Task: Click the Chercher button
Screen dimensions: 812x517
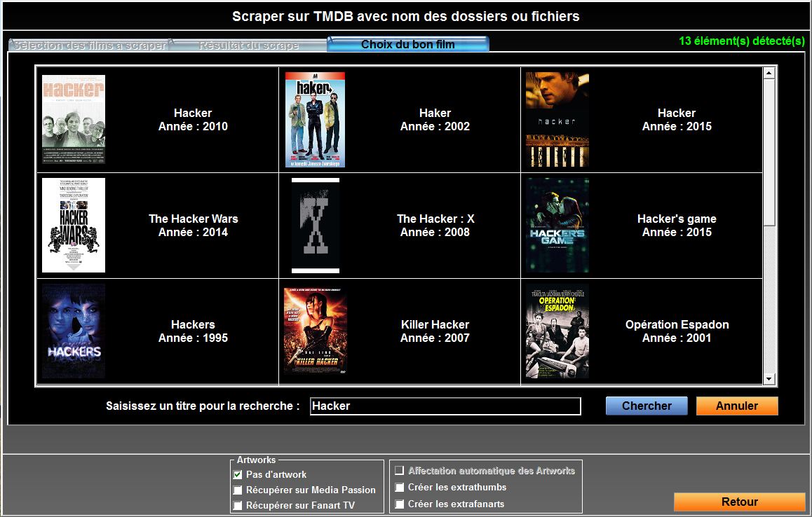Action: click(647, 406)
